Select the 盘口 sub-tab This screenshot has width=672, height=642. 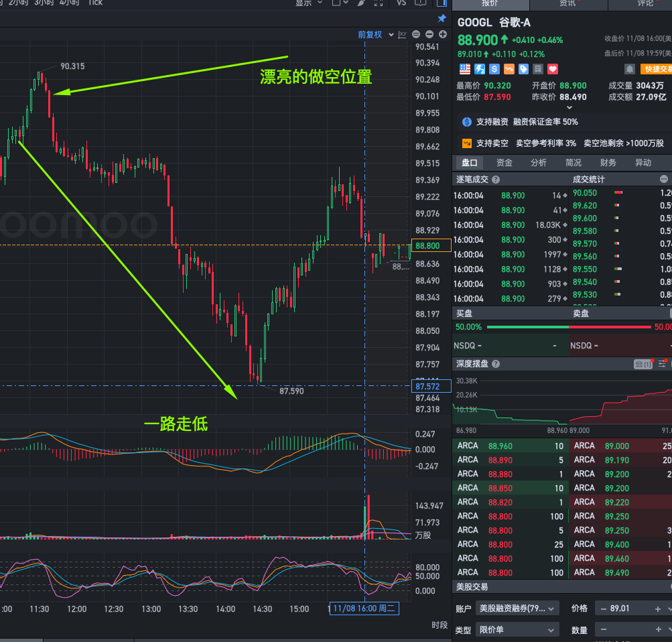pos(469,163)
